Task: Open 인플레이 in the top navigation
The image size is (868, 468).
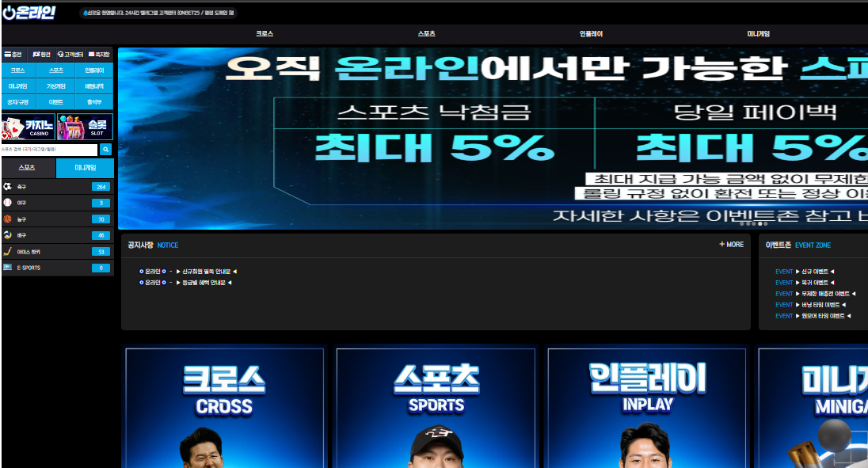Action: (591, 34)
